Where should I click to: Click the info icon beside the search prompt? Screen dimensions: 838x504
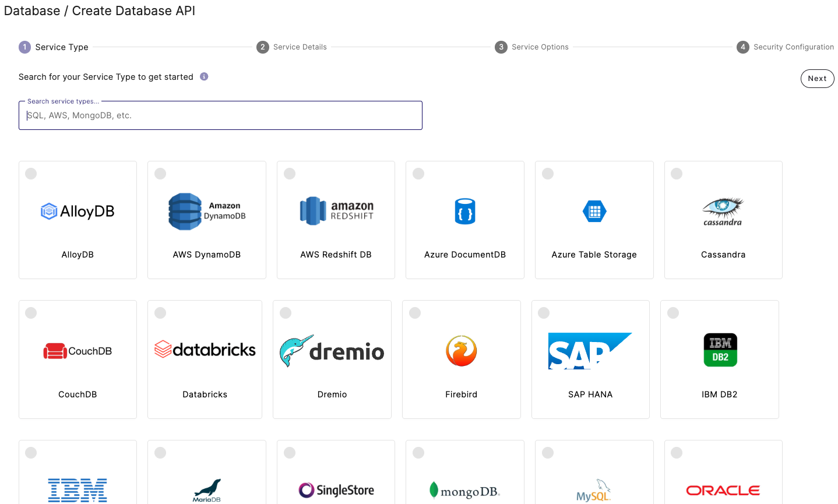click(x=203, y=76)
